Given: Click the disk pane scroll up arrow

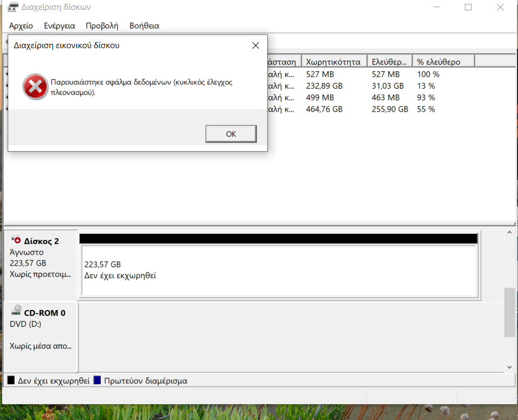Looking at the screenshot, I should pos(509,233).
